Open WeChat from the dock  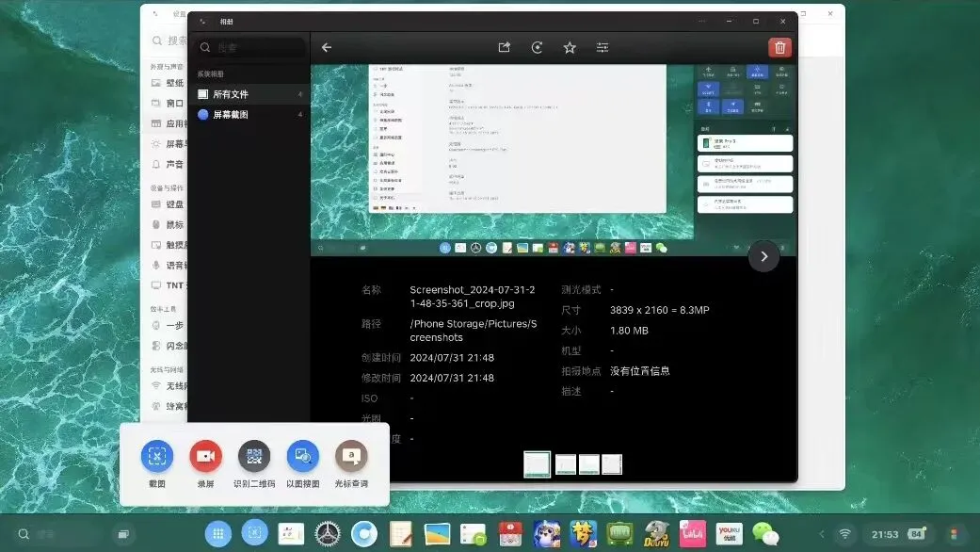[765, 534]
